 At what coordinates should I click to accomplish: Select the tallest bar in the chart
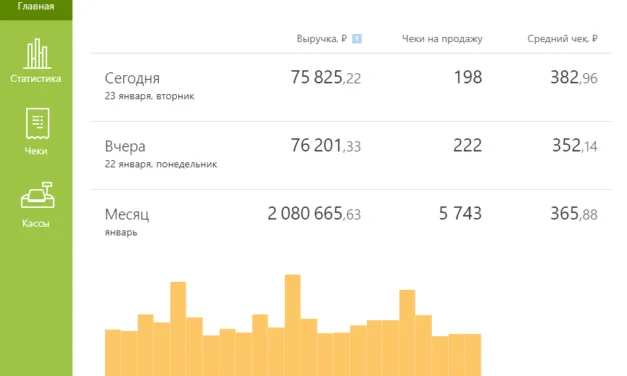pos(293,325)
